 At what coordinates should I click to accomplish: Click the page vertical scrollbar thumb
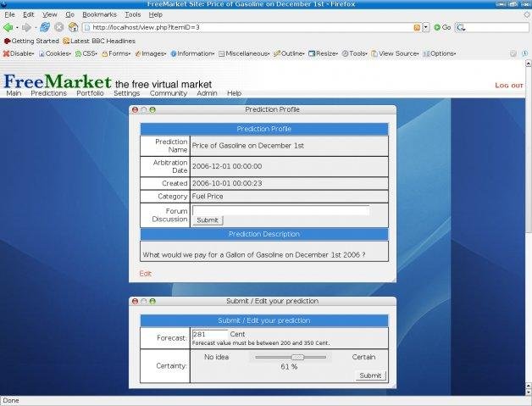[x=529, y=149]
